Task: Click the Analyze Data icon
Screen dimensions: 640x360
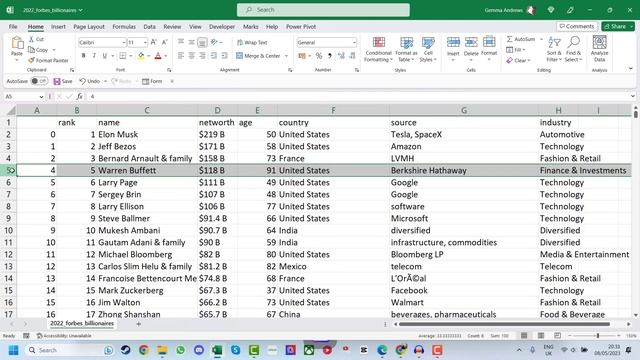Action: click(599, 42)
